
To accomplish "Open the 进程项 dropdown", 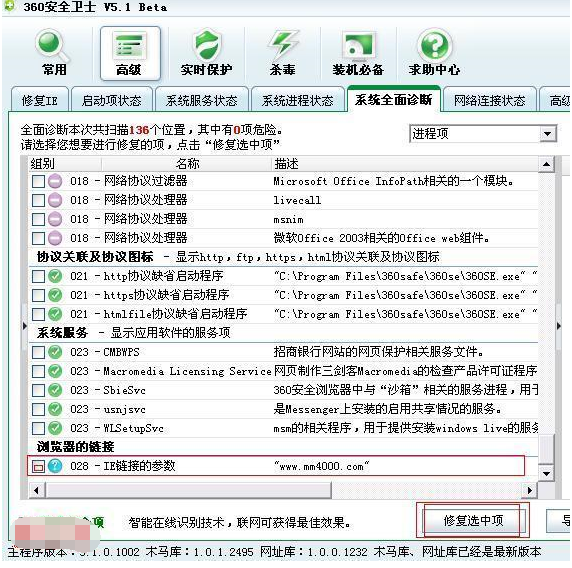I will 483,134.
